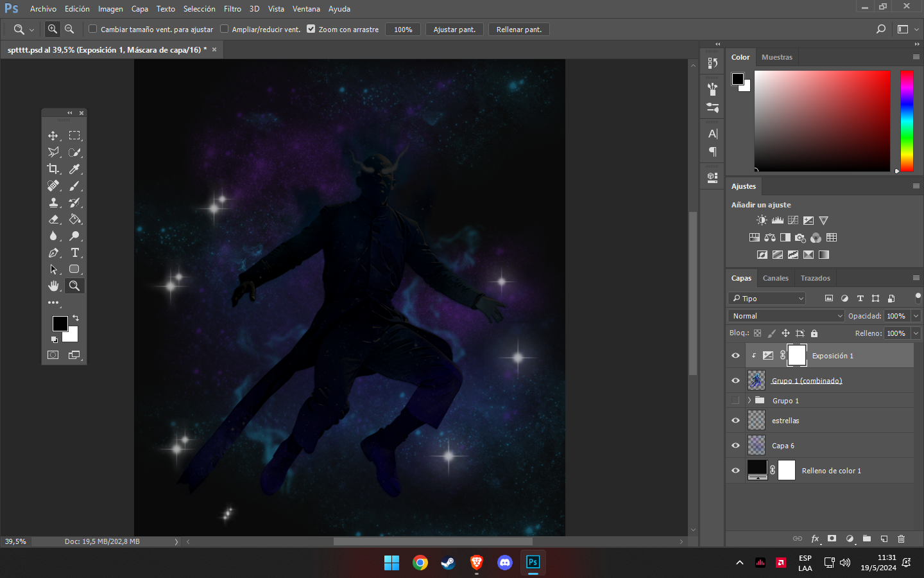Image resolution: width=924 pixels, height=578 pixels.
Task: Select the Brush tool
Action: click(74, 186)
